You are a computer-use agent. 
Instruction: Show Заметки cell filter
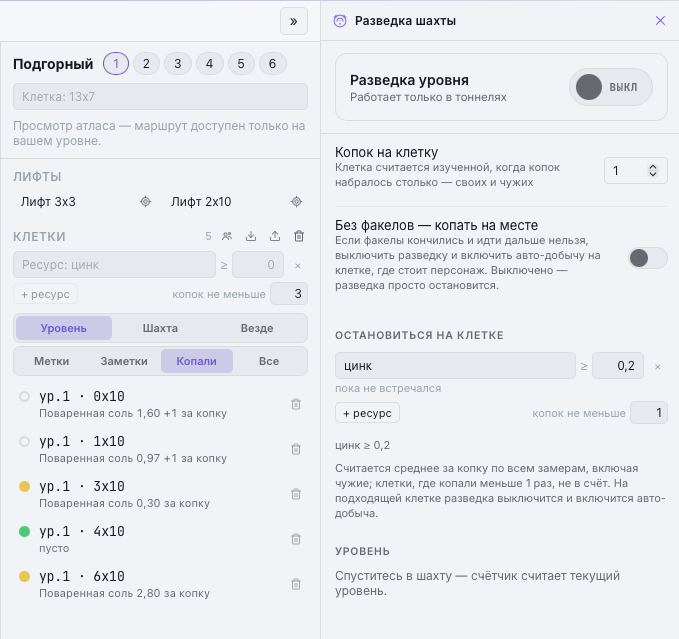click(x=124, y=361)
